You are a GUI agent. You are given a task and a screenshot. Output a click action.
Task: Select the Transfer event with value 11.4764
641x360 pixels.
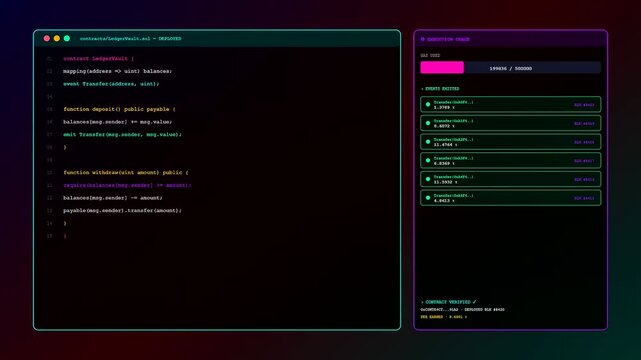(x=511, y=142)
